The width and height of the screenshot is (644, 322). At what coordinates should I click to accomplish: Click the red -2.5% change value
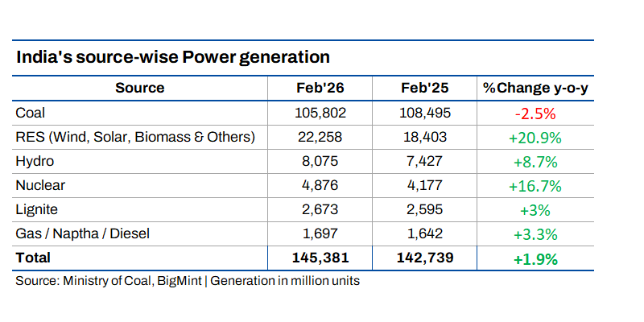click(535, 114)
